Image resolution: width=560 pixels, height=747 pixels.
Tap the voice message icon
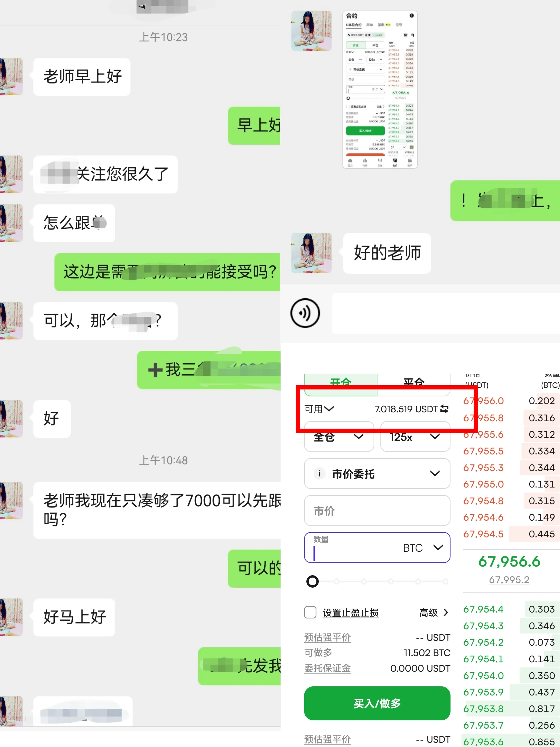click(305, 313)
